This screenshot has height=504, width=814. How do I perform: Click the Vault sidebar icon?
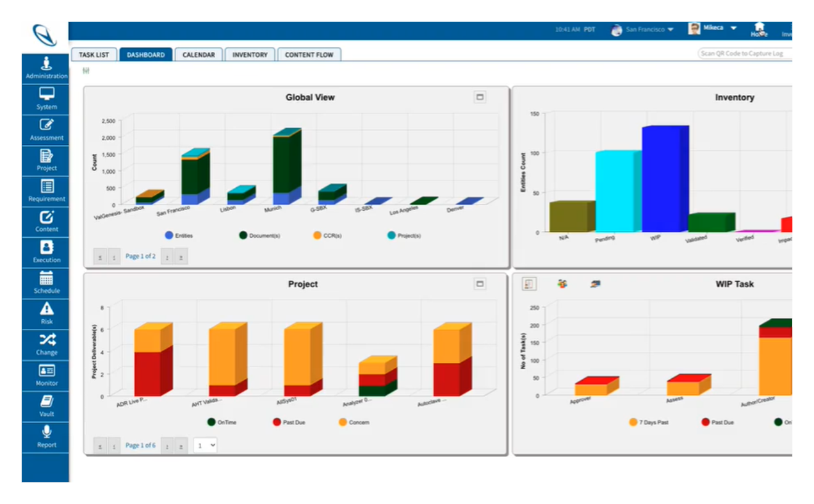(x=46, y=406)
